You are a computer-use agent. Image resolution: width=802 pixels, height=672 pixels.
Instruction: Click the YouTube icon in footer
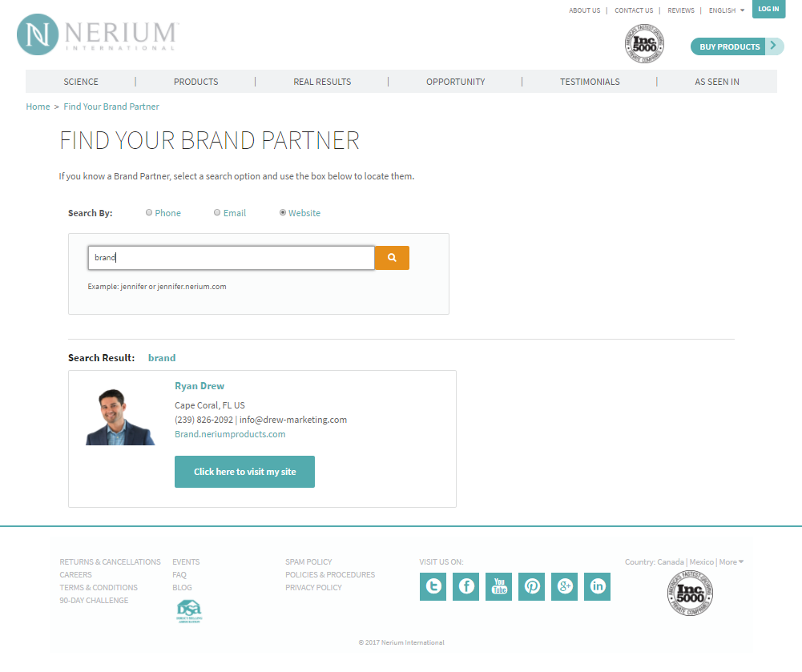tap(499, 586)
